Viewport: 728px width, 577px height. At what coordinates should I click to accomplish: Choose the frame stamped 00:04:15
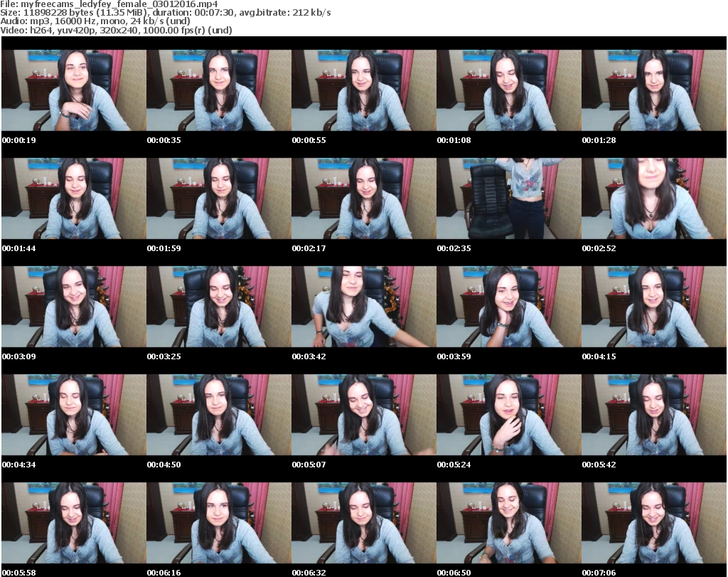click(654, 307)
